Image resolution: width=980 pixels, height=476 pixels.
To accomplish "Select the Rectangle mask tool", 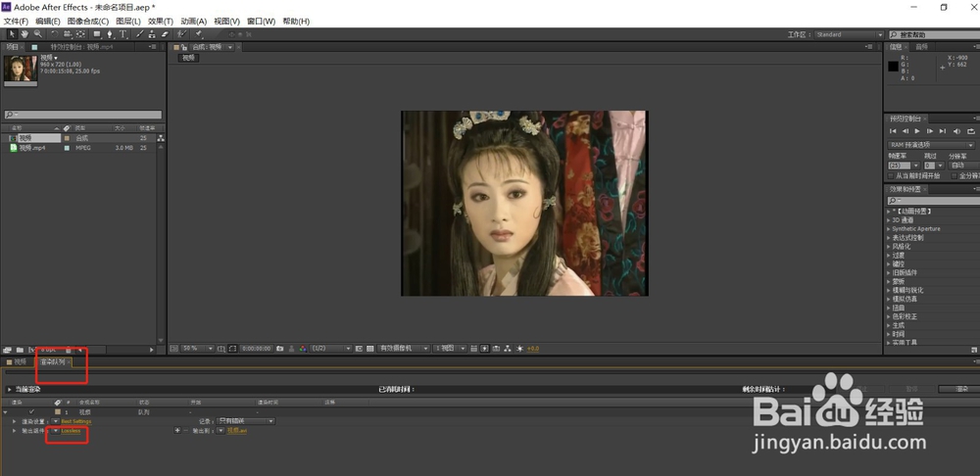I will (x=97, y=34).
